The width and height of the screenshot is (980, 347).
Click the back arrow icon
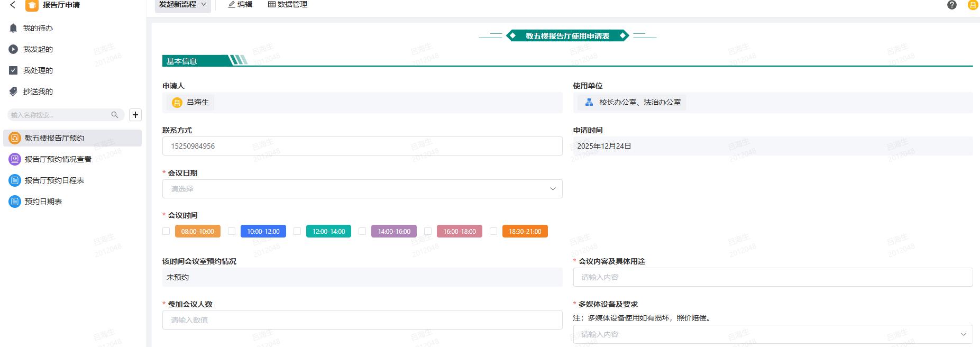(x=13, y=5)
